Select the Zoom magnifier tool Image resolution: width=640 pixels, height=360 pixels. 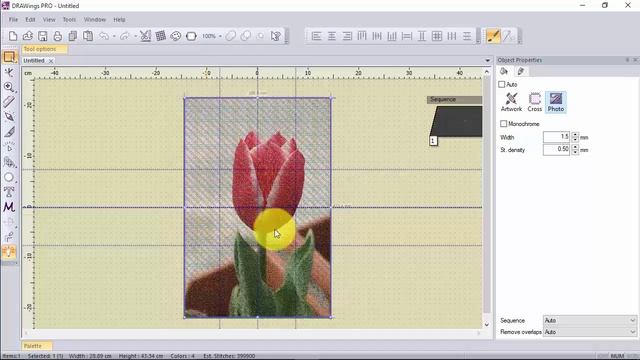pos(9,87)
